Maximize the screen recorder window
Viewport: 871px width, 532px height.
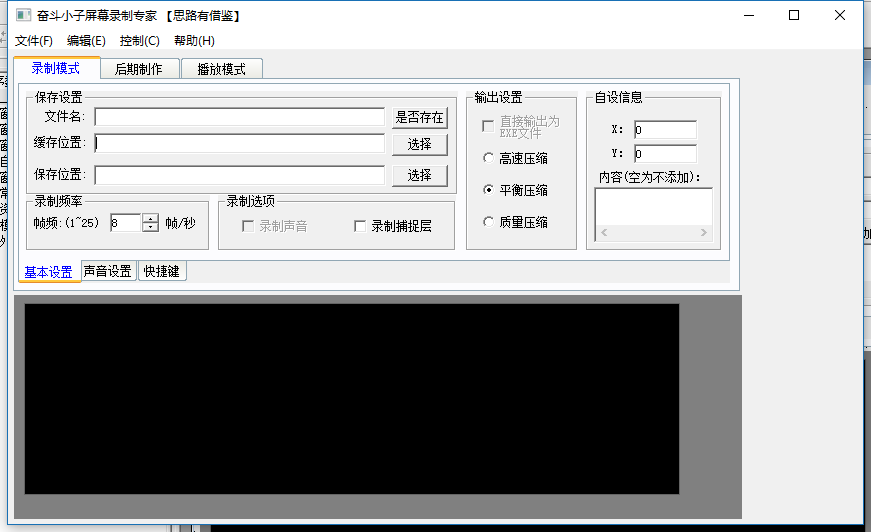tap(794, 15)
